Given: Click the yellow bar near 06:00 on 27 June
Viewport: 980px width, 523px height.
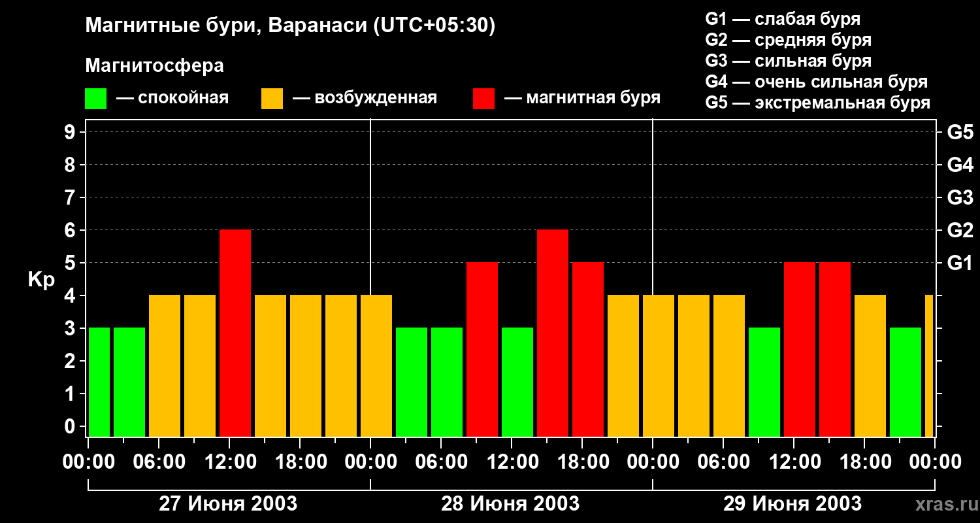Looking at the screenshot, I should coord(165,365).
